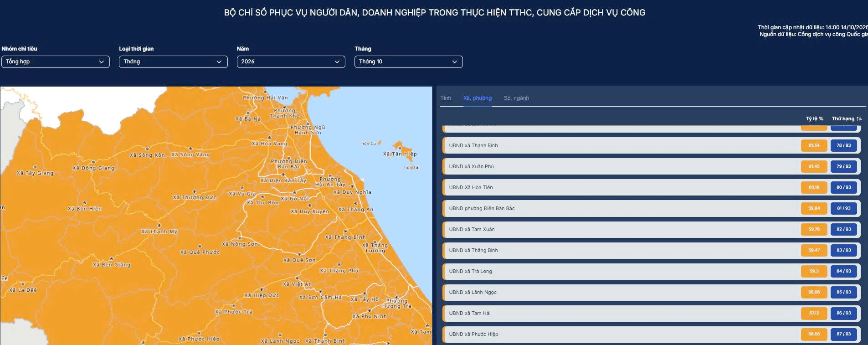
Task: Open the Năm 2026 dropdown
Action: click(x=291, y=62)
